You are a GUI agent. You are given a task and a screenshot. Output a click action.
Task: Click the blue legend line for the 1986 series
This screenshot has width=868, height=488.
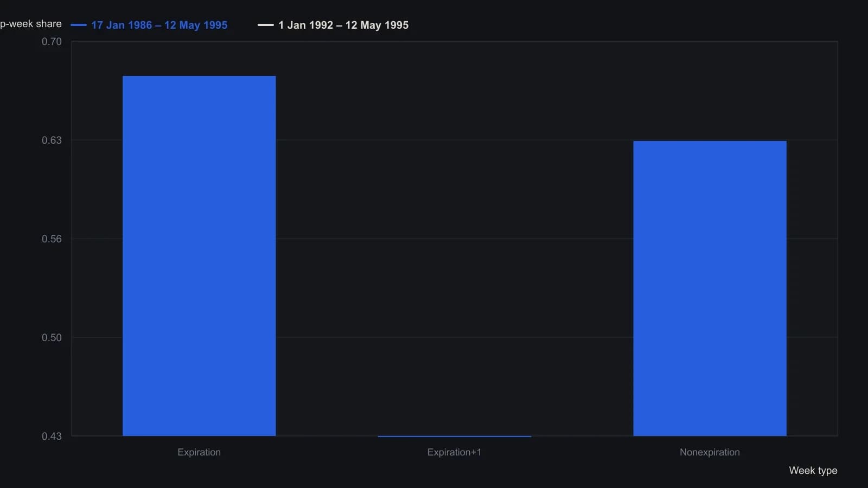(79, 25)
